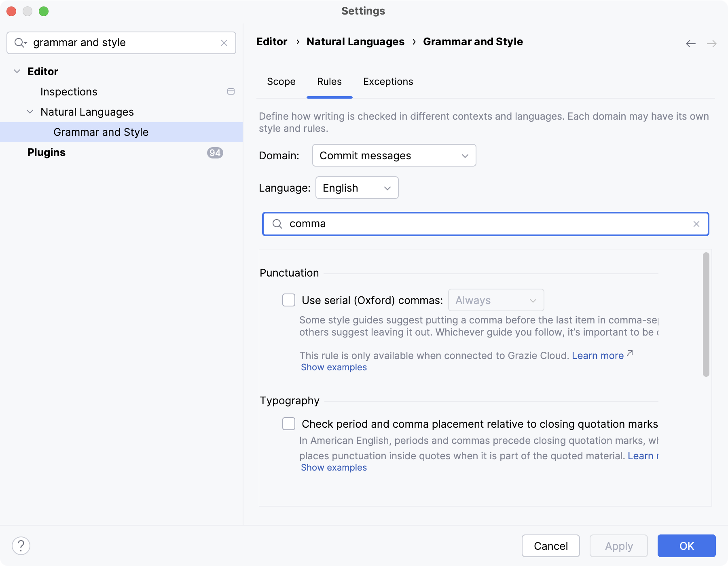Open the Language dropdown
Image resolution: width=728 pixels, height=566 pixels.
(356, 188)
